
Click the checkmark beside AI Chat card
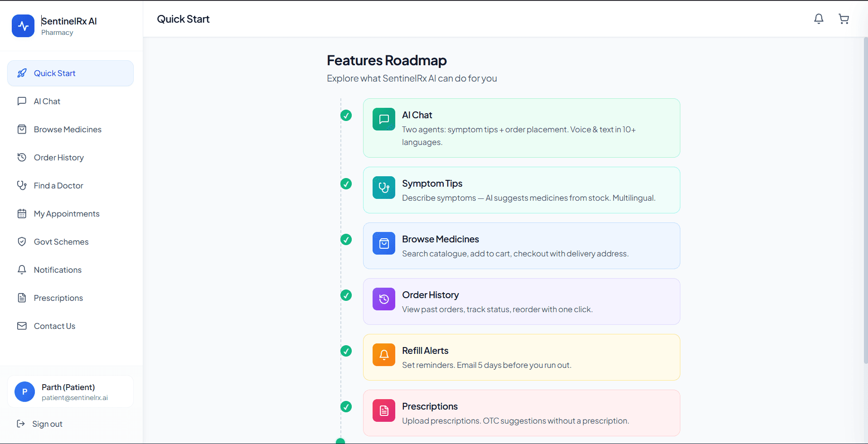point(346,116)
